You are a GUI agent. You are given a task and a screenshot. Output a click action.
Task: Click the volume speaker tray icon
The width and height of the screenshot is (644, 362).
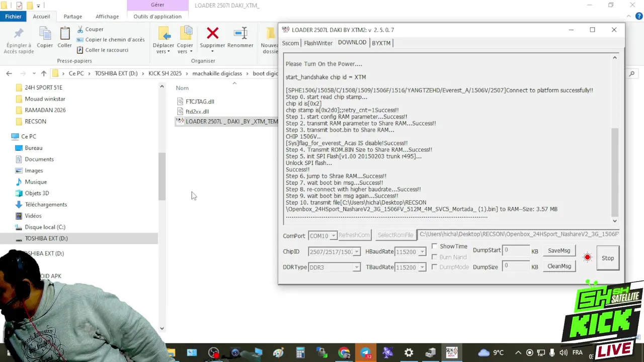[x=563, y=352]
